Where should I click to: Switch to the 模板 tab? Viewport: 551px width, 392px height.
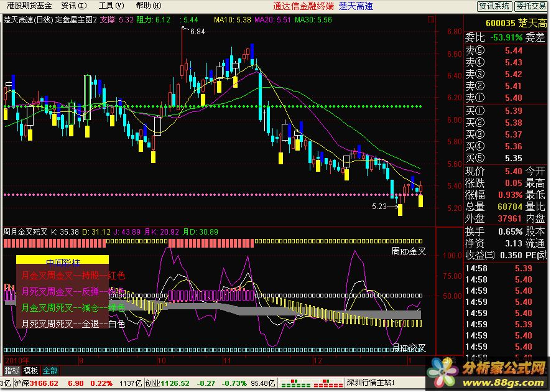[x=30, y=370]
